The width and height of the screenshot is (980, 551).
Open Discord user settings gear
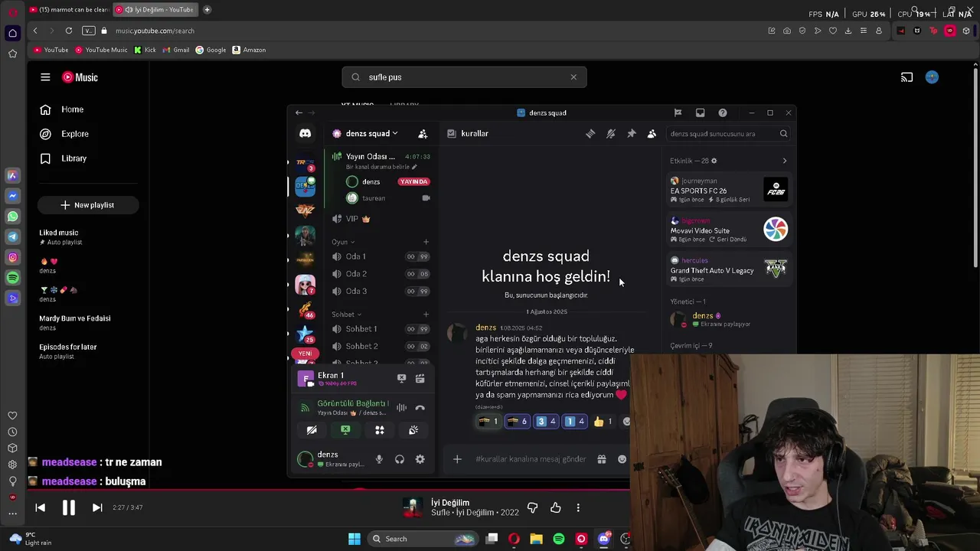pos(420,459)
